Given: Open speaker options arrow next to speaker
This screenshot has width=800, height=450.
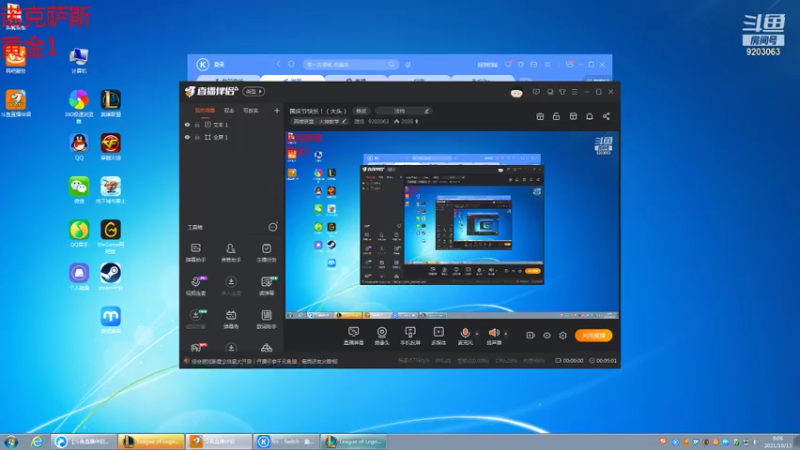Looking at the screenshot, I should [506, 334].
